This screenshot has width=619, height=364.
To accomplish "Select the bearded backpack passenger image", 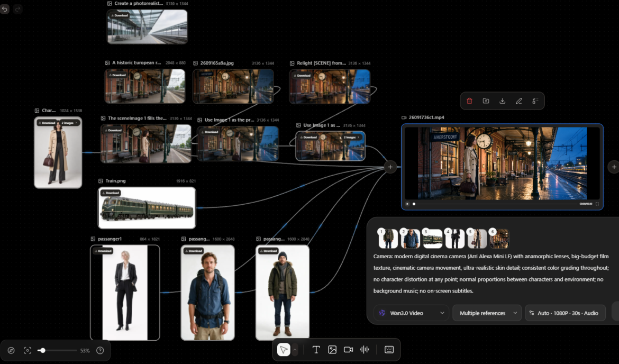I will 207,293.
